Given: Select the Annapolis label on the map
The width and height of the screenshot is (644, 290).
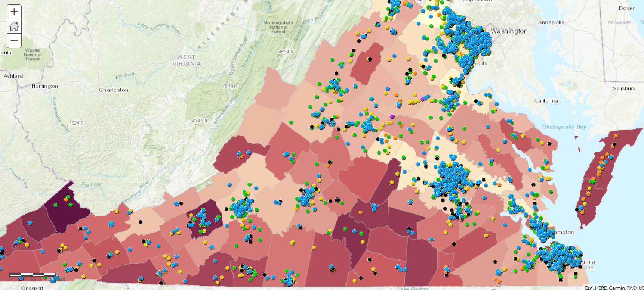Looking at the screenshot, I should point(551,22).
